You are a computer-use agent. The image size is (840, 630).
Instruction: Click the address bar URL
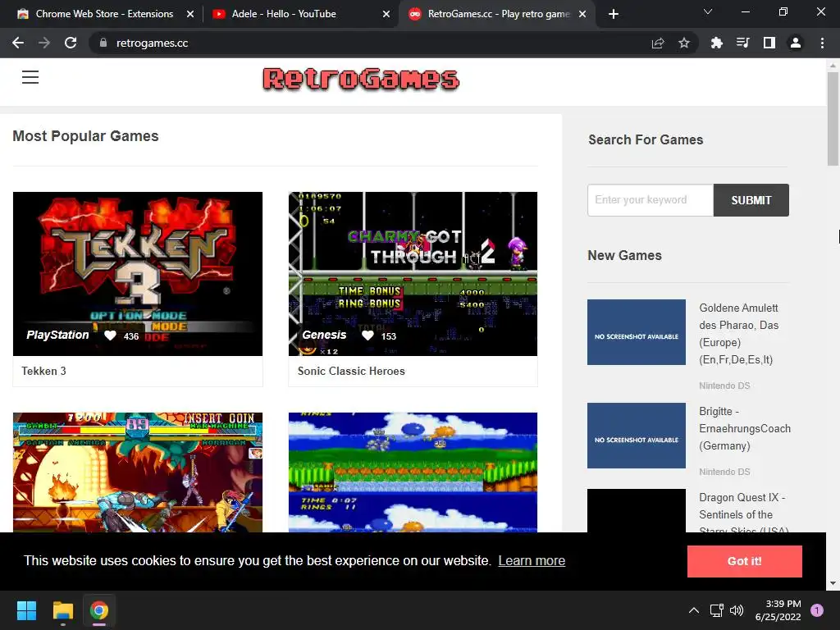152,43
